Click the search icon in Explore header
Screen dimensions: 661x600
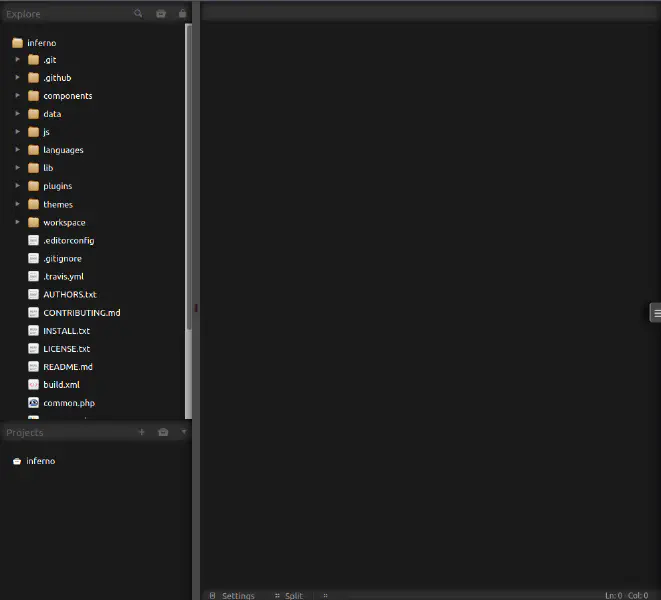(139, 14)
